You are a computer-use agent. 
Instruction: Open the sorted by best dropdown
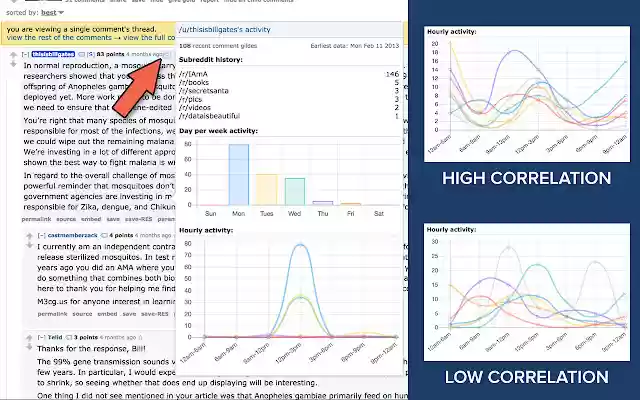pyautogui.click(x=52, y=13)
